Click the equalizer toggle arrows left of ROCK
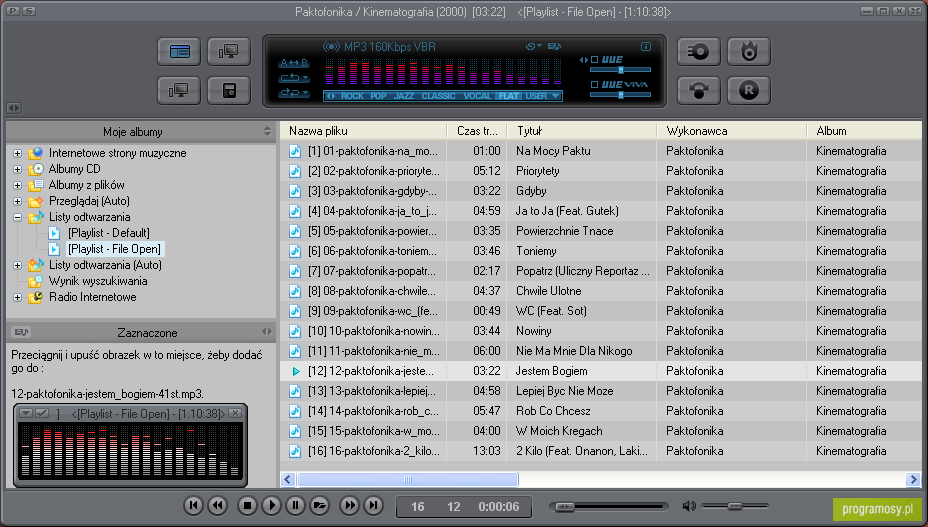The height and width of the screenshot is (527, 928). click(x=331, y=96)
